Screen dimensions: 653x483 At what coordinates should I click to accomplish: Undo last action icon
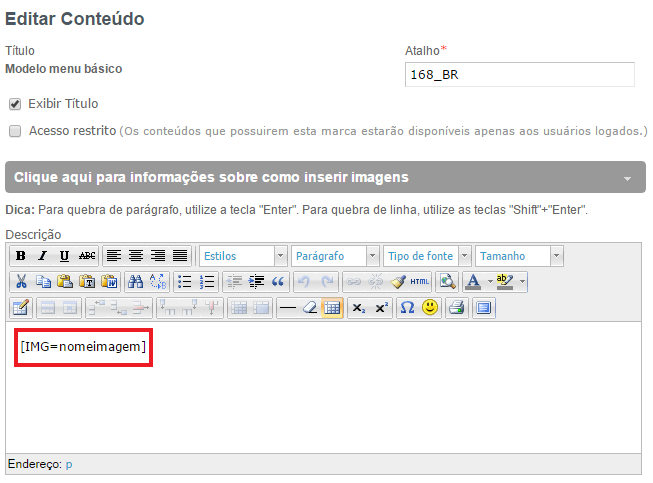click(304, 282)
